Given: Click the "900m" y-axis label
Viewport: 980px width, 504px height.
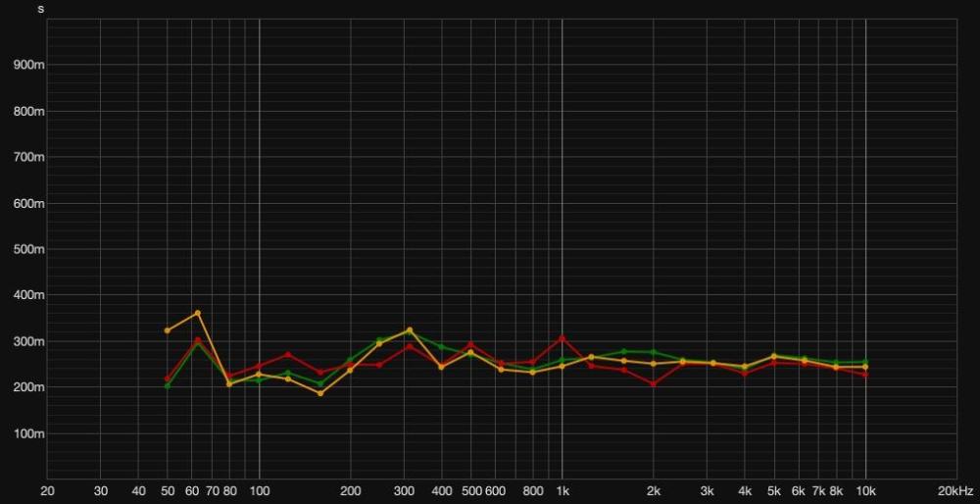Looking at the screenshot, I should click(x=28, y=65).
